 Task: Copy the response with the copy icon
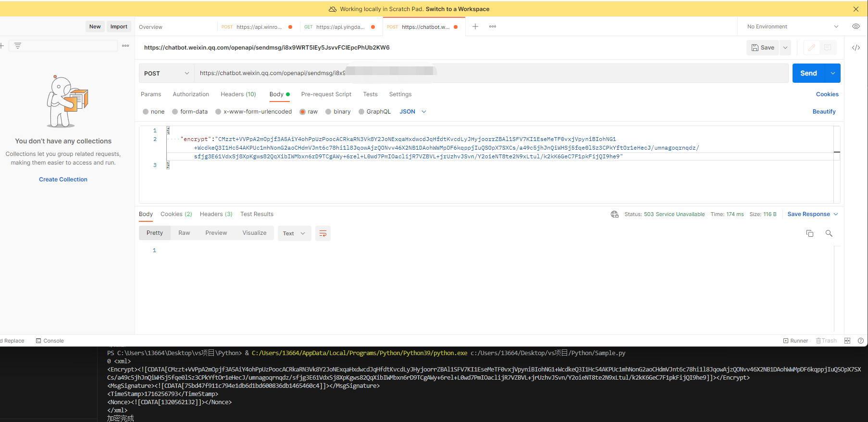point(810,233)
